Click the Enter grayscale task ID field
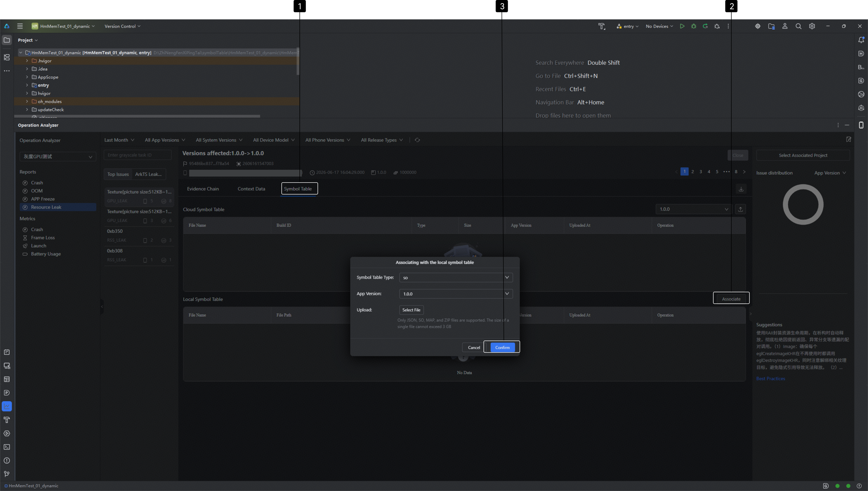This screenshot has height=491, width=868. pyautogui.click(x=138, y=155)
